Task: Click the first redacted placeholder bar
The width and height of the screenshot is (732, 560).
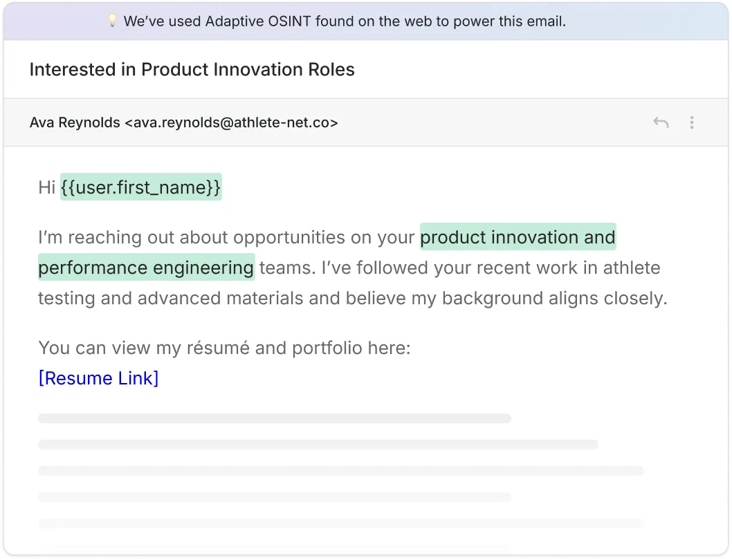Action: point(275,418)
